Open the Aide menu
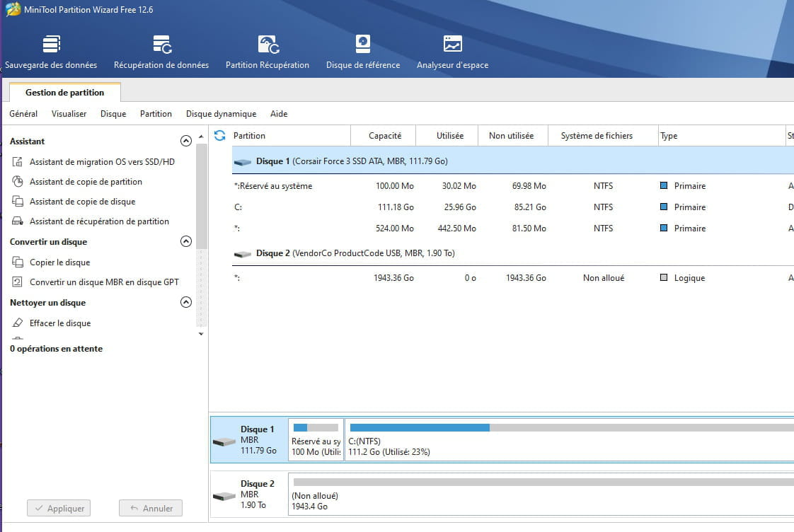This screenshot has height=532, width=794. click(x=279, y=114)
